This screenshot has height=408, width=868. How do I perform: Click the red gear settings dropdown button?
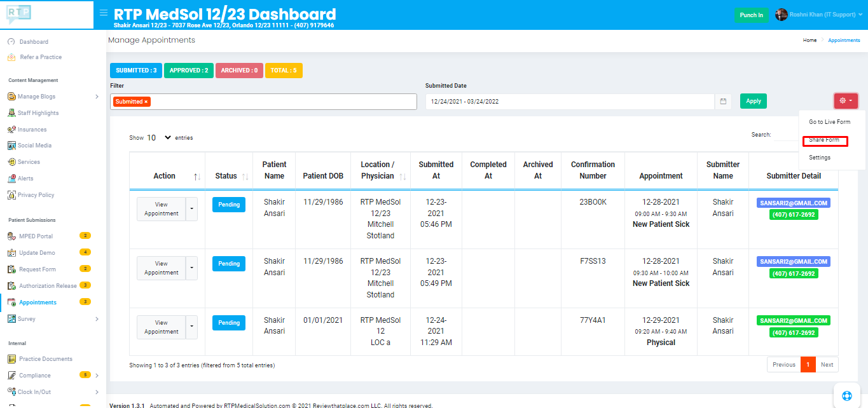tap(846, 101)
